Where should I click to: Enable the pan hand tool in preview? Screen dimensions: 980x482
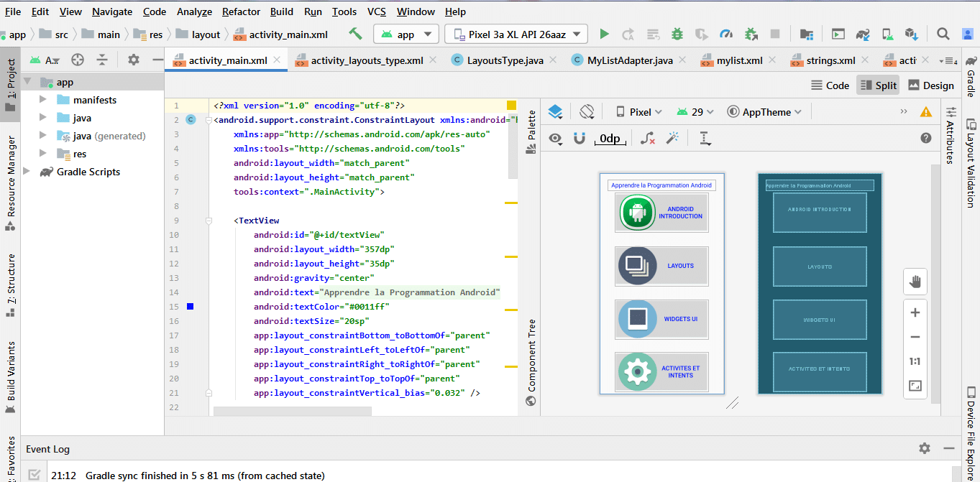[x=915, y=281]
